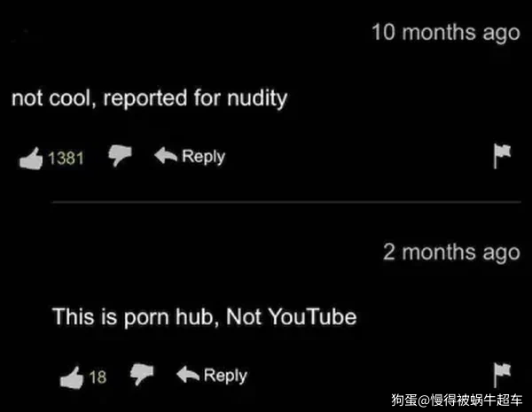Click the 1381 like count
This screenshot has width=532, height=412.
tap(66, 159)
